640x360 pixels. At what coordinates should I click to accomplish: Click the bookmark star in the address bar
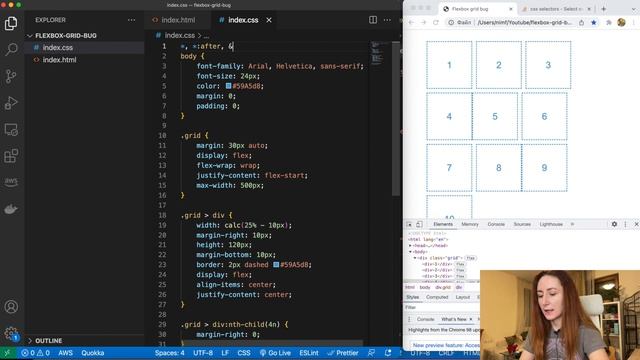(x=594, y=22)
